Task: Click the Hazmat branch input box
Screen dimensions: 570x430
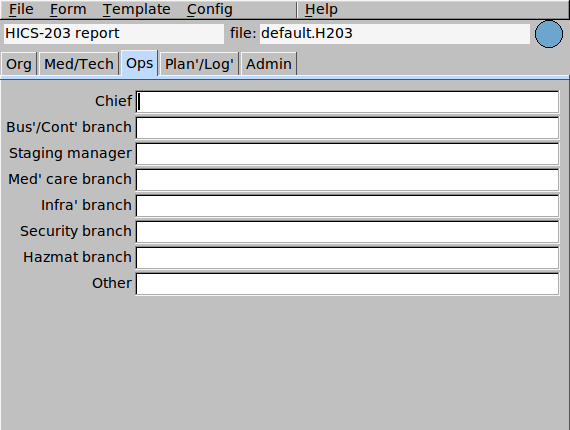Action: click(347, 258)
